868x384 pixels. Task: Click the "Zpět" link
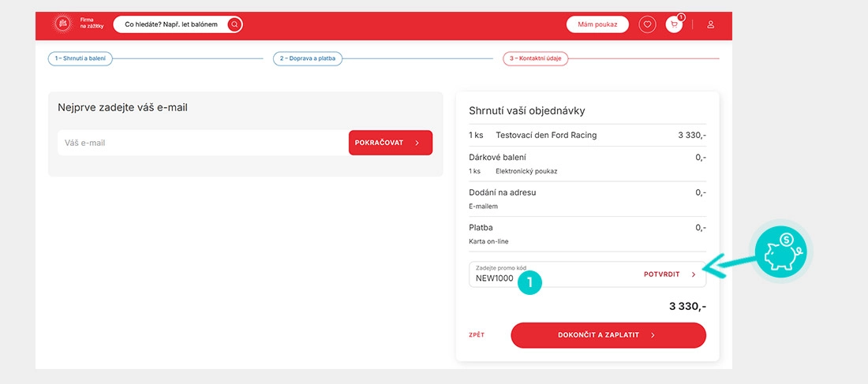pyautogui.click(x=476, y=335)
